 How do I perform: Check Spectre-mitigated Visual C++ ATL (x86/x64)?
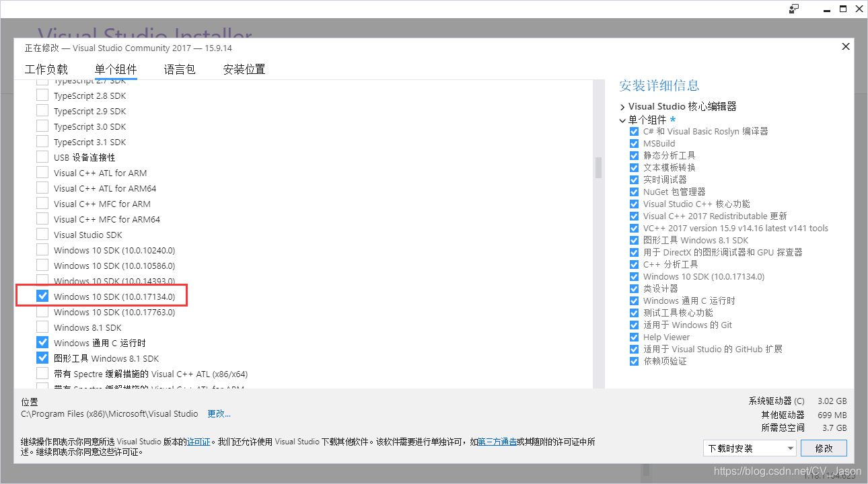(42, 374)
